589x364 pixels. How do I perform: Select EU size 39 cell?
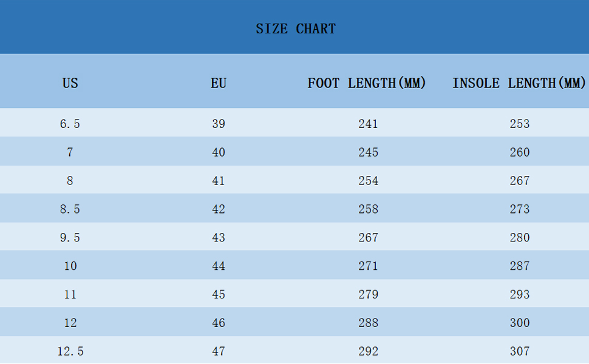tap(219, 124)
